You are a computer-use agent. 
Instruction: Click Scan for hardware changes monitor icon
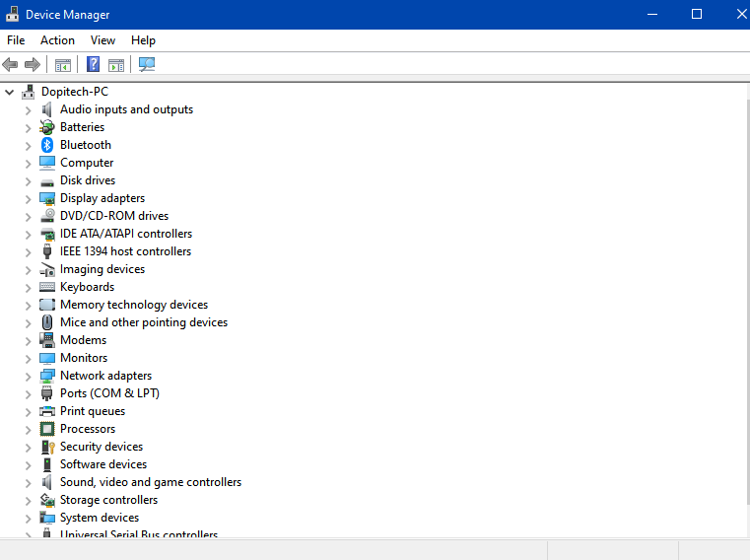click(x=147, y=64)
